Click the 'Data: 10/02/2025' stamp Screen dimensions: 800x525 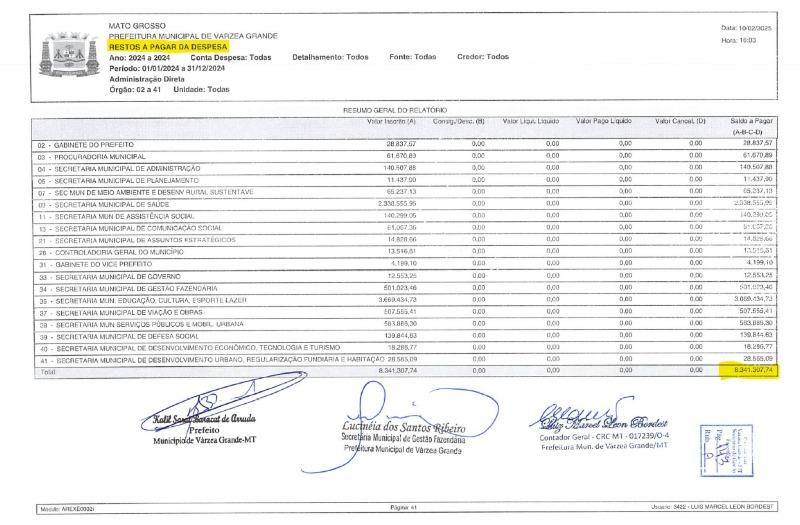[x=746, y=28]
